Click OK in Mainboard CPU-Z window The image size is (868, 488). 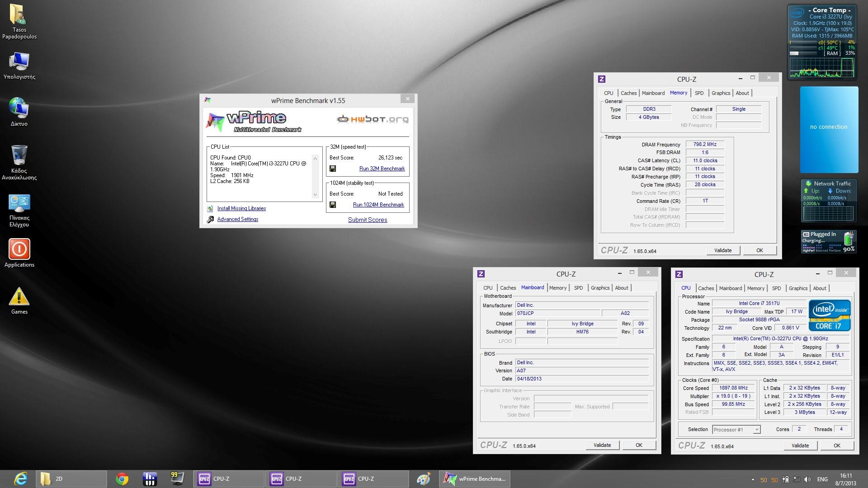[x=639, y=445]
